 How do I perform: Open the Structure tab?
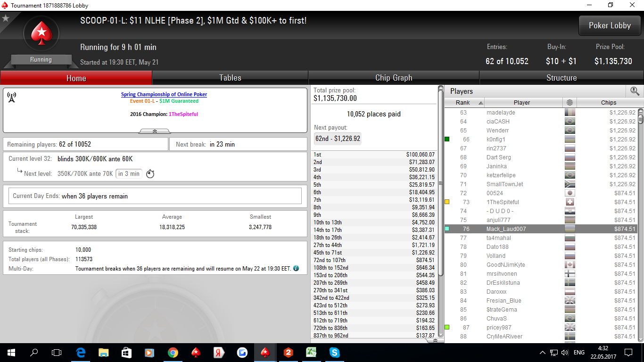(561, 78)
